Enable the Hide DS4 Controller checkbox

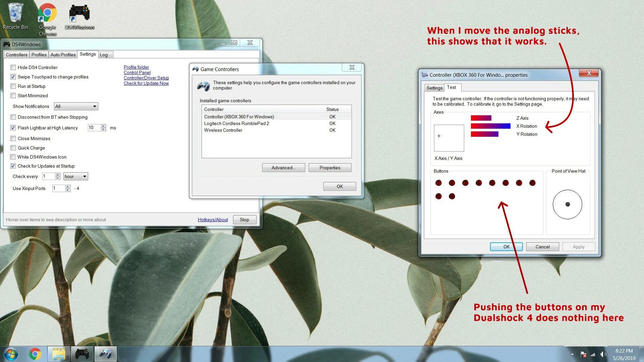point(13,67)
